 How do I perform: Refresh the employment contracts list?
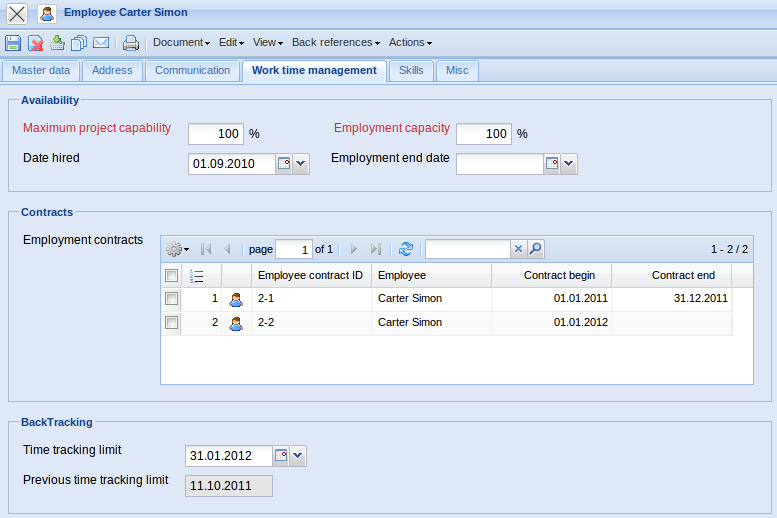click(405, 249)
